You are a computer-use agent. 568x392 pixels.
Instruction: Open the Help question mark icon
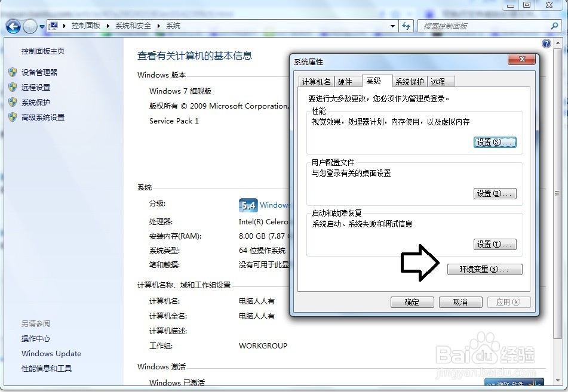[547, 44]
